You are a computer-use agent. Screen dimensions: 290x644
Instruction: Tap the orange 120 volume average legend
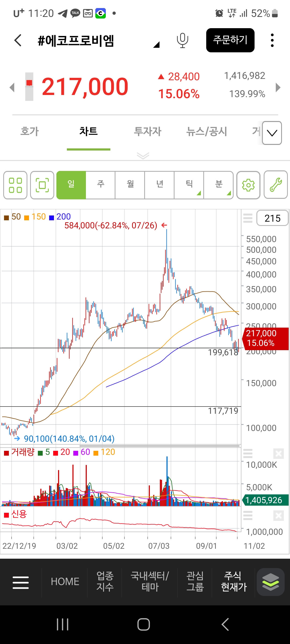coord(104,452)
